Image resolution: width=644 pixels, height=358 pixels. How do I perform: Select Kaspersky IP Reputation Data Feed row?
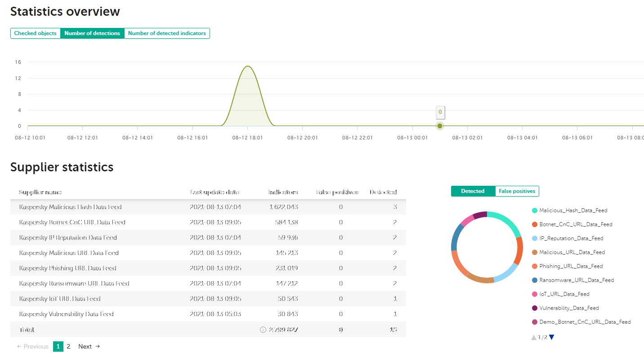208,238
